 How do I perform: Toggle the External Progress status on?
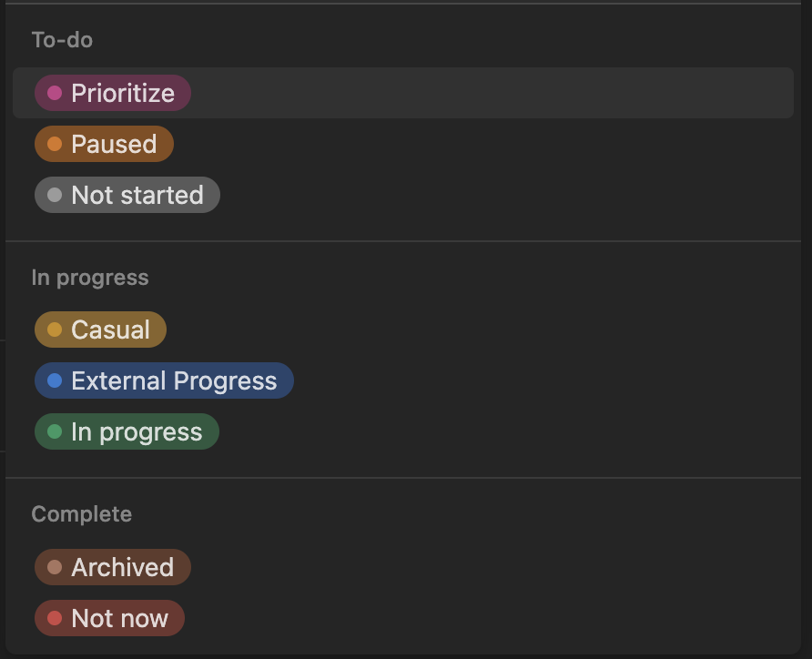tap(164, 380)
